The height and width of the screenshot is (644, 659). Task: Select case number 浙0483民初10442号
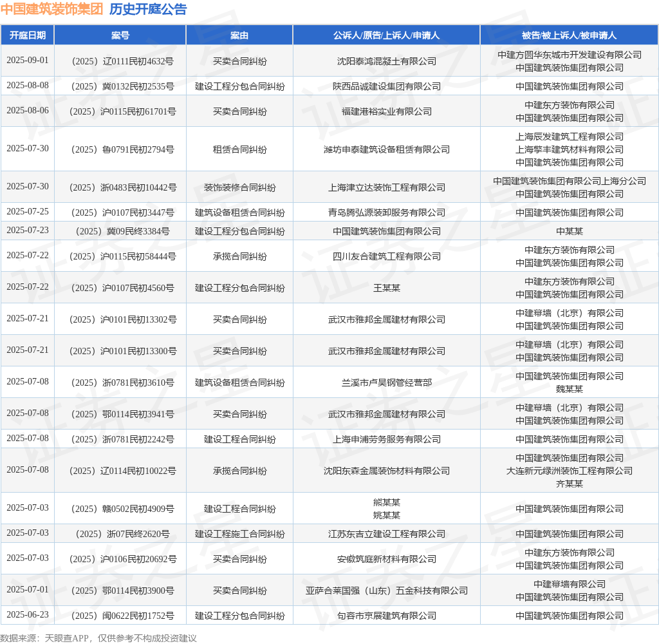tap(122, 187)
